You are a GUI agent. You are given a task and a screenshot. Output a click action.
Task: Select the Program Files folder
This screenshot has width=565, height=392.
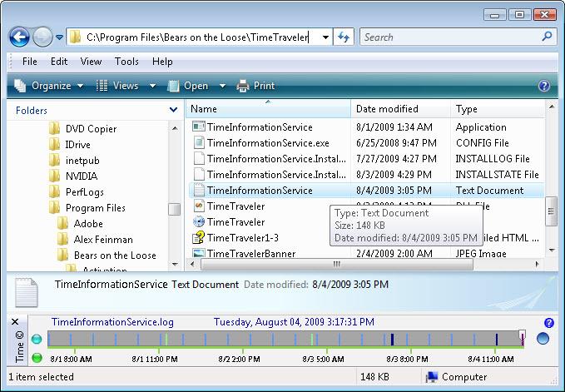point(87,208)
